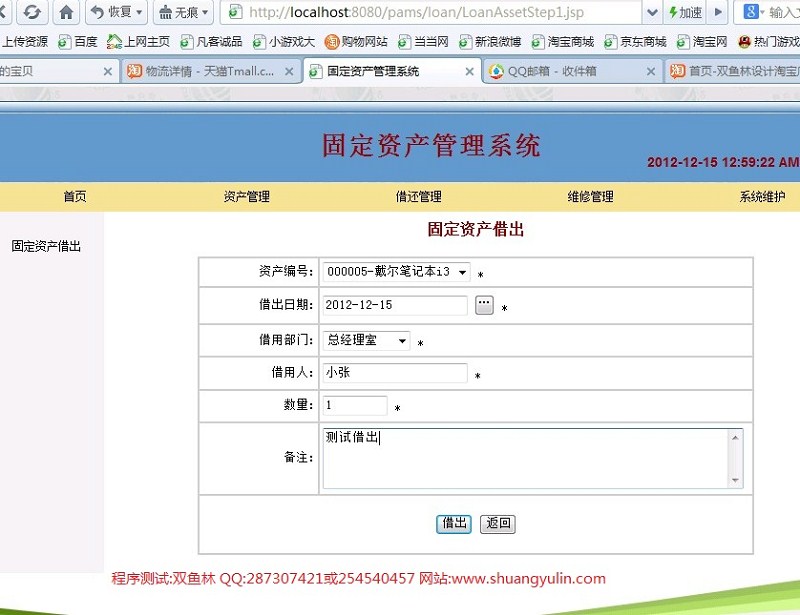Open the 首页 navigation menu

tap(75, 196)
